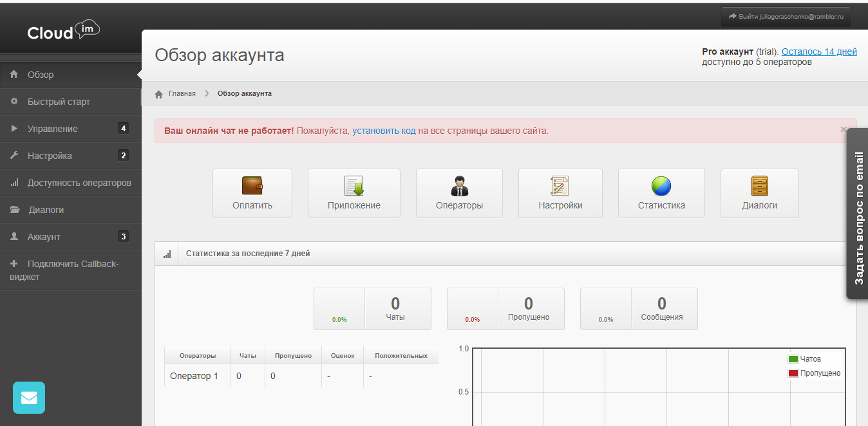The width and height of the screenshot is (868, 426).
Task: Expand the Управление sidebar menu
Action: [x=71, y=129]
